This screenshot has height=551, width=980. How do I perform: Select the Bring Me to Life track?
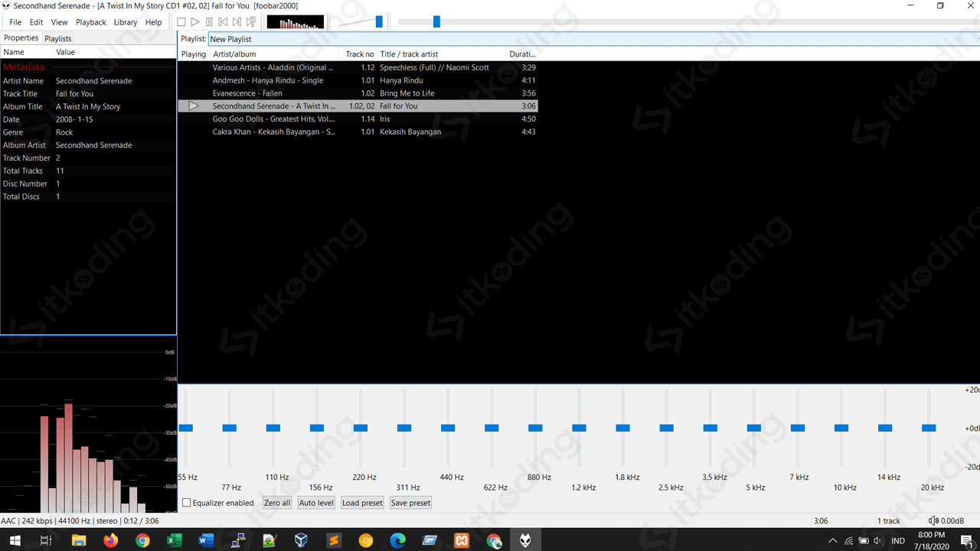pyautogui.click(x=358, y=93)
